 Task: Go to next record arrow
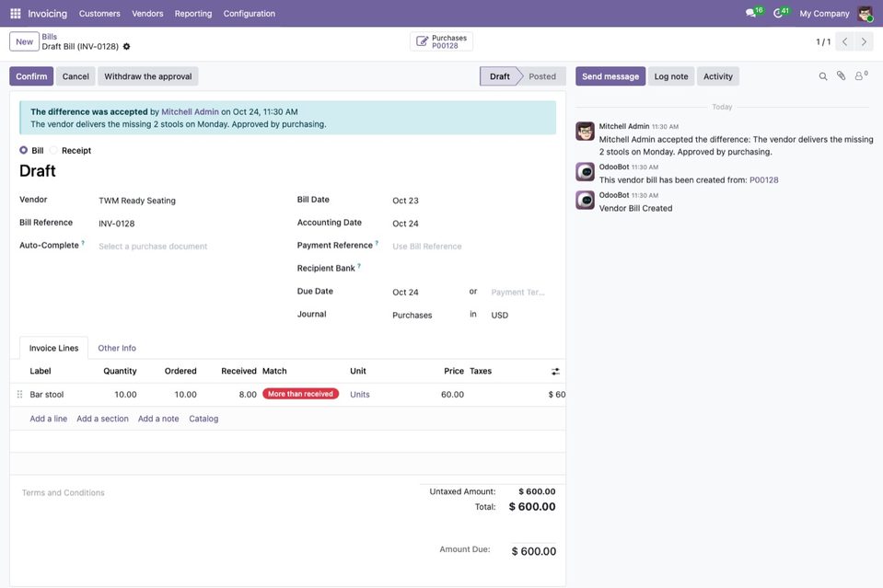pos(864,41)
